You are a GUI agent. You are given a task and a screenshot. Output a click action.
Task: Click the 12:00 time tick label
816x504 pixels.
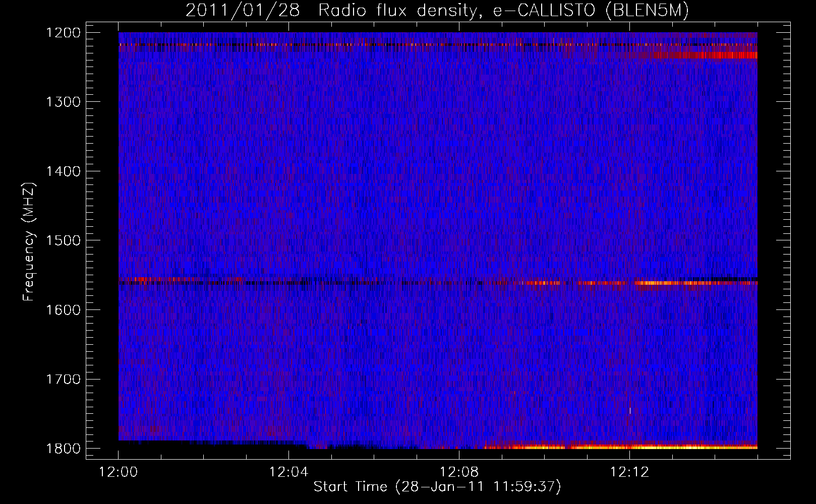coord(119,472)
